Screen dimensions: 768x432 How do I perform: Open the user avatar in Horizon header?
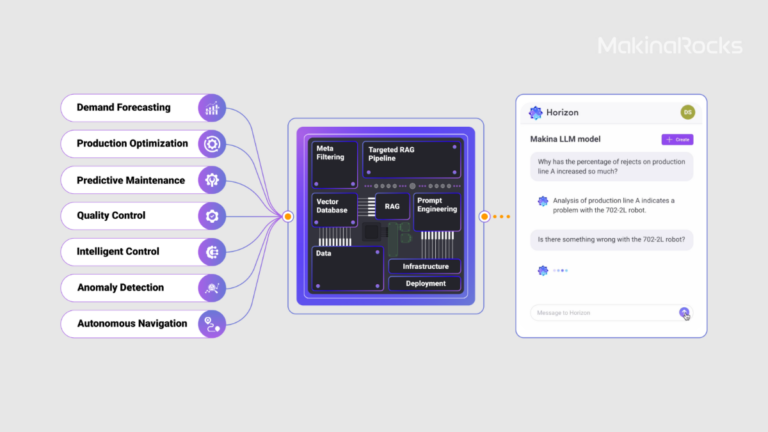pyautogui.click(x=687, y=112)
